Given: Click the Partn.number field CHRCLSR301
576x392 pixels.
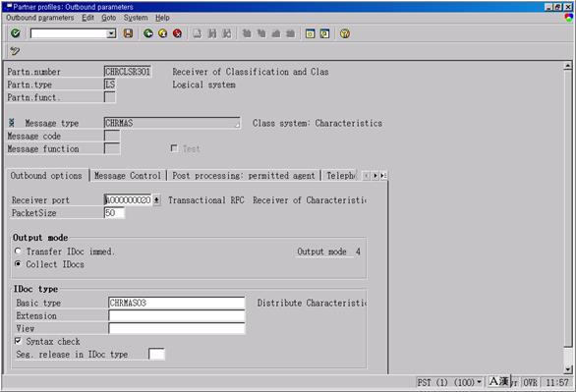Looking at the screenshot, I should pos(128,72).
